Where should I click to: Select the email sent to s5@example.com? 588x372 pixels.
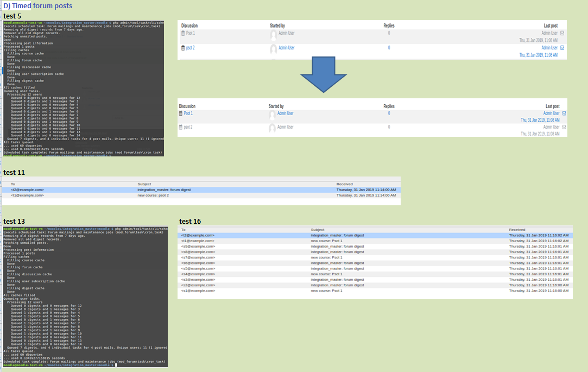pos(375,268)
